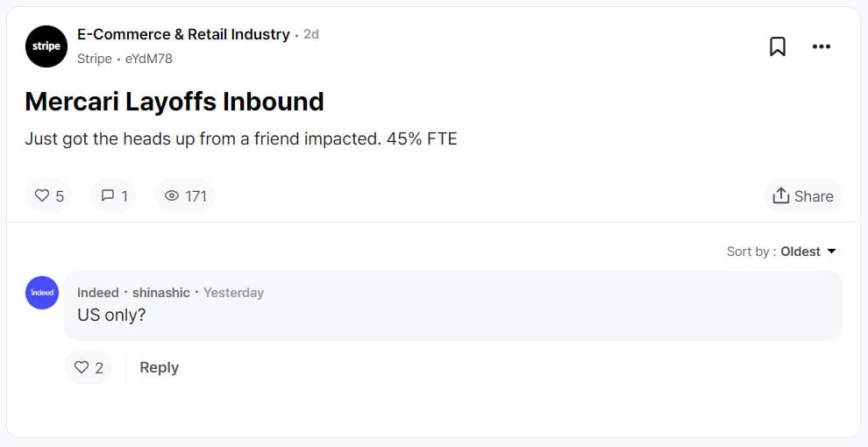
Task: Click the eye views counter showing 171
Action: point(185,195)
